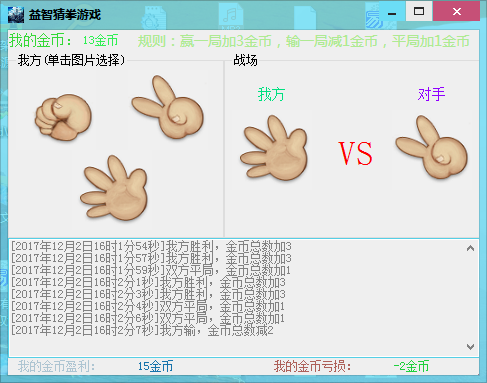Choose the scissors hand image
Image resolution: width=487 pixels, height=383 pixels.
tap(168, 107)
